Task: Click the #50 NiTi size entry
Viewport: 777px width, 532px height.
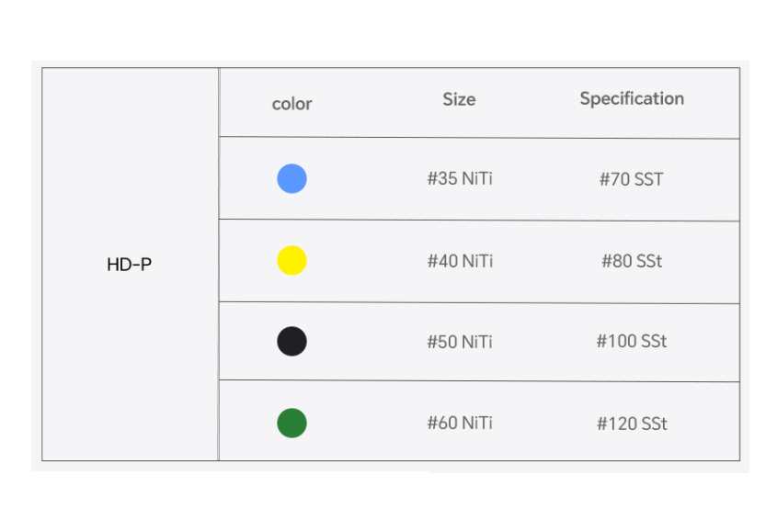Action: pos(460,342)
